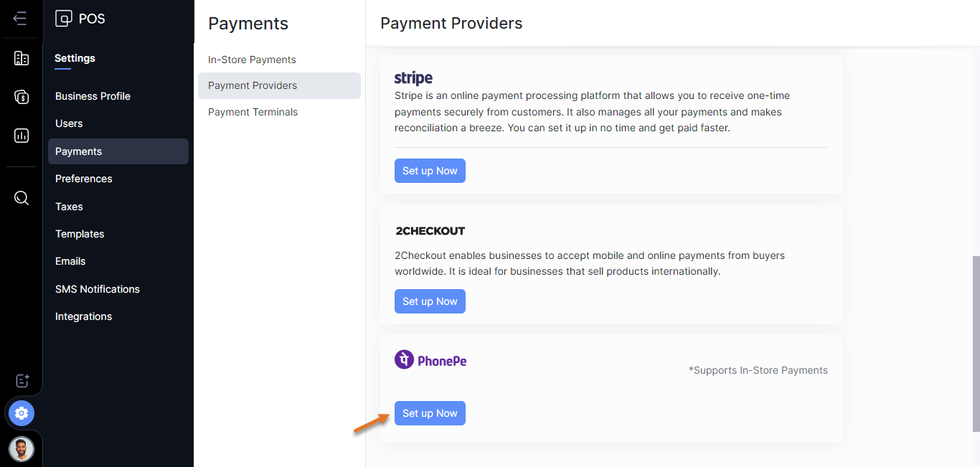Collapse the left sidebar arrow icon
The height and width of the screenshot is (467, 980).
[20, 19]
